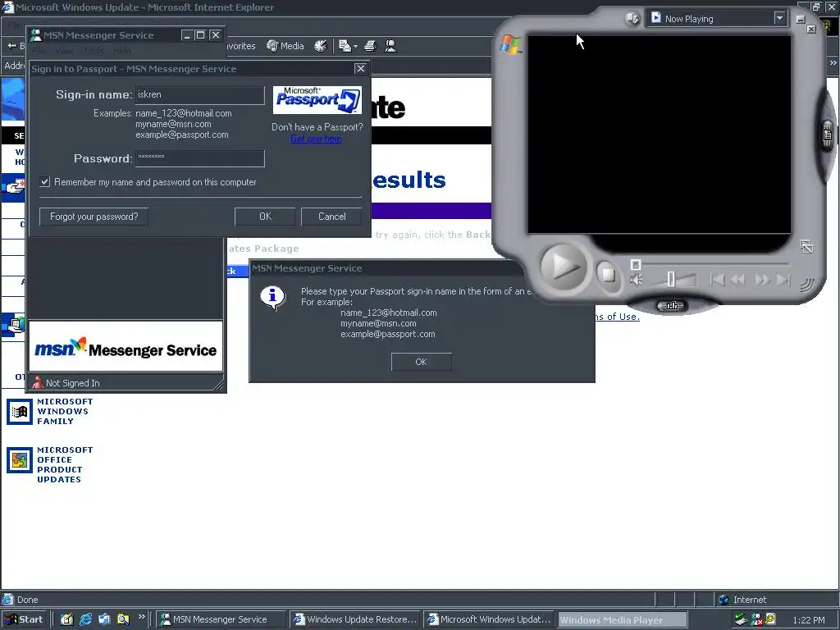
Task: Click the Messenger icon in IE toolbar
Action: [390, 46]
